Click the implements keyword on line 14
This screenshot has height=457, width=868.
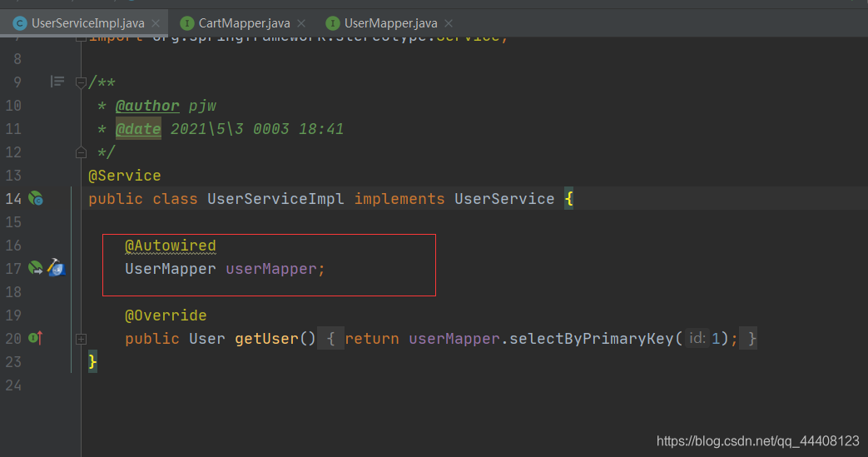[399, 199]
